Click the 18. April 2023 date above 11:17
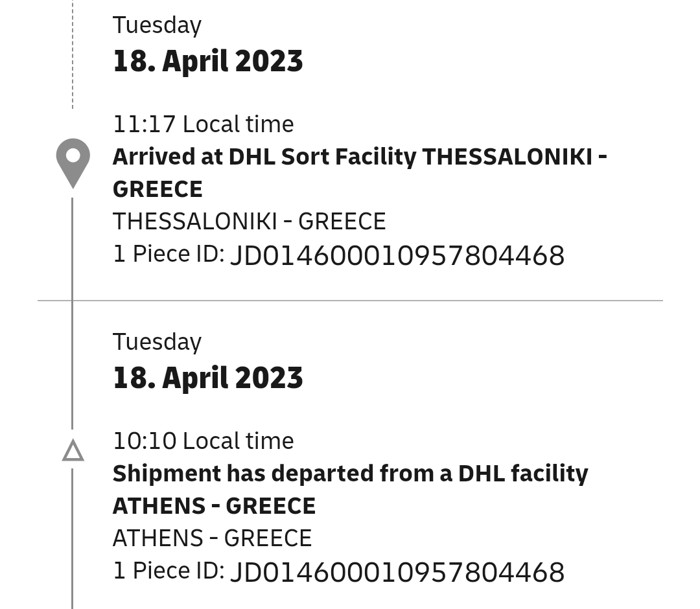This screenshot has width=700, height=609. pyautogui.click(x=207, y=61)
